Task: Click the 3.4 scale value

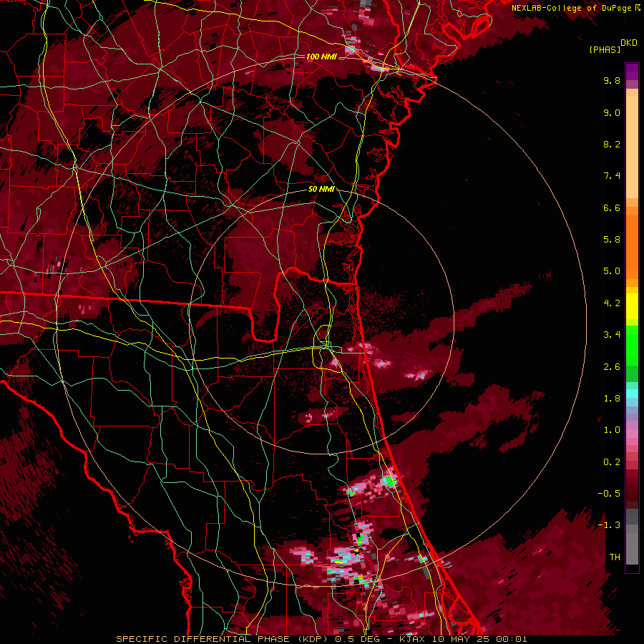Action: point(612,335)
